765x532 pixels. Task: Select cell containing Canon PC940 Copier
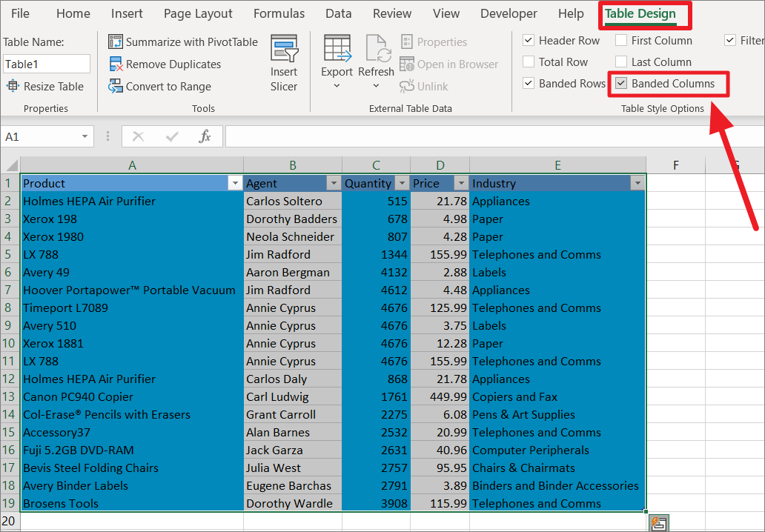132,397
